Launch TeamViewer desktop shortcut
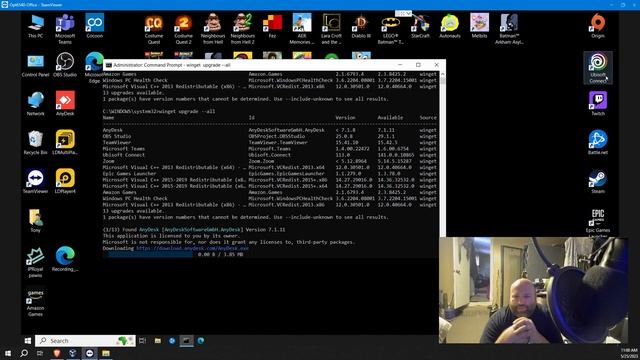640x360 pixels. coord(36,181)
